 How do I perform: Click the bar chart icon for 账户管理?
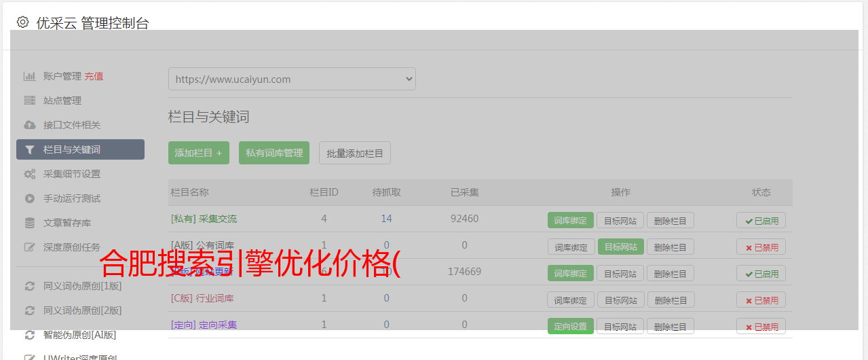[29, 76]
